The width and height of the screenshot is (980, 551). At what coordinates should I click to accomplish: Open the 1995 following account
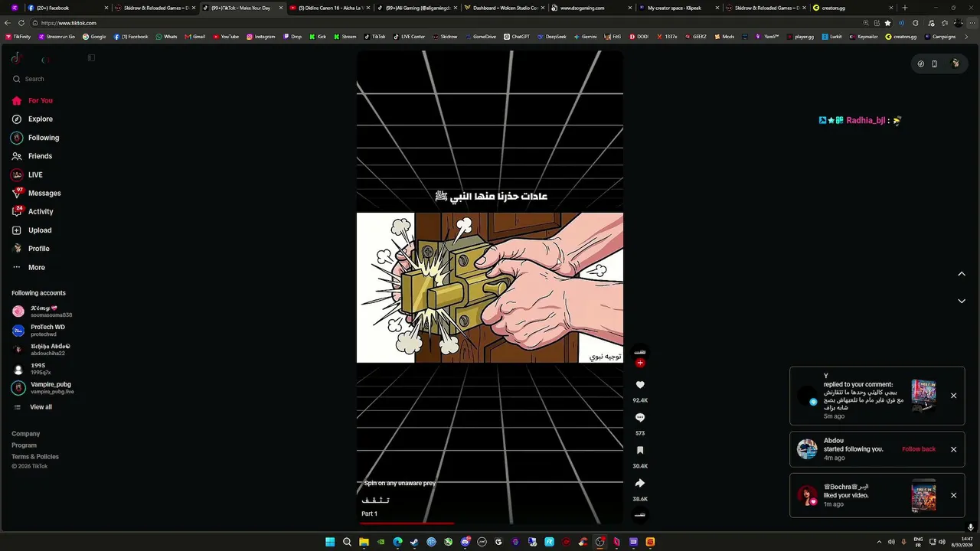[x=31, y=369]
